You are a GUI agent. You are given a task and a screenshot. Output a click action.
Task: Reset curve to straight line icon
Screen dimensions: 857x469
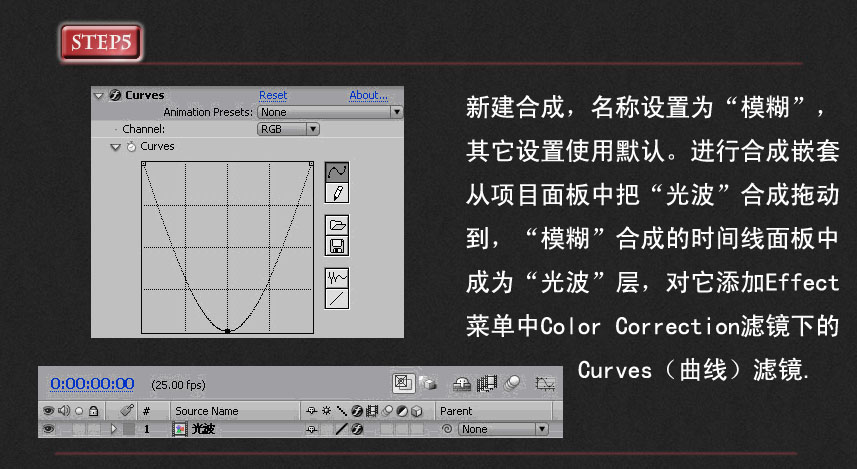pos(337,298)
